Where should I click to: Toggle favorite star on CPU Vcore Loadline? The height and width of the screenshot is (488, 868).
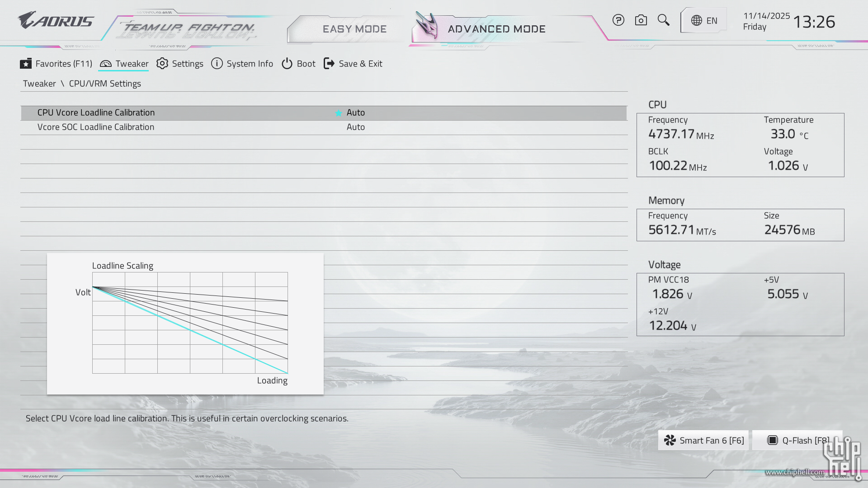click(338, 113)
